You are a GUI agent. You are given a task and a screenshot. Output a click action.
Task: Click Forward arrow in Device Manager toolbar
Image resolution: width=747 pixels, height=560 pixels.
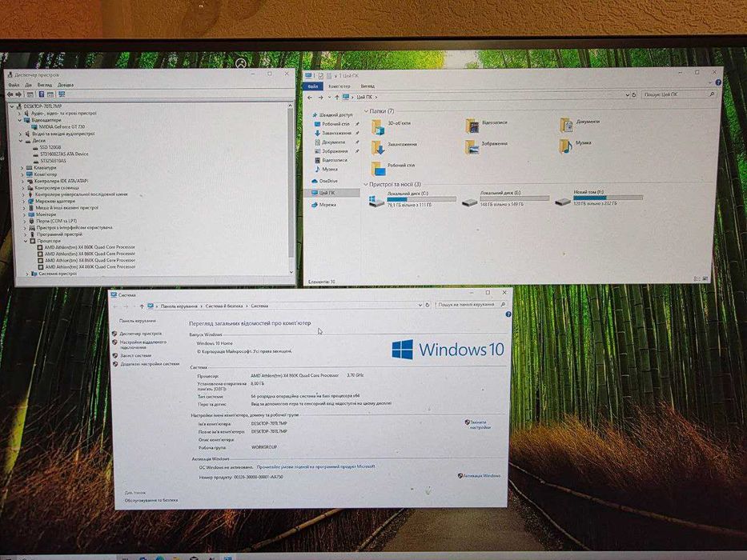(18, 94)
